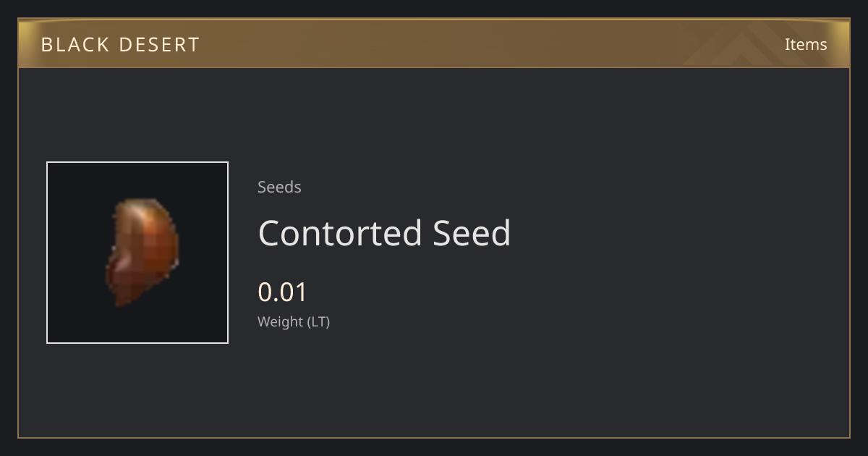
Task: Open the Items section label
Action: point(806,44)
